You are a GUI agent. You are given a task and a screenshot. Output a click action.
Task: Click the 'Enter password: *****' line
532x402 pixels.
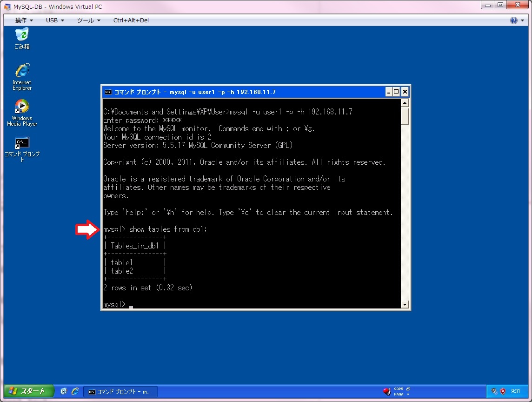142,120
